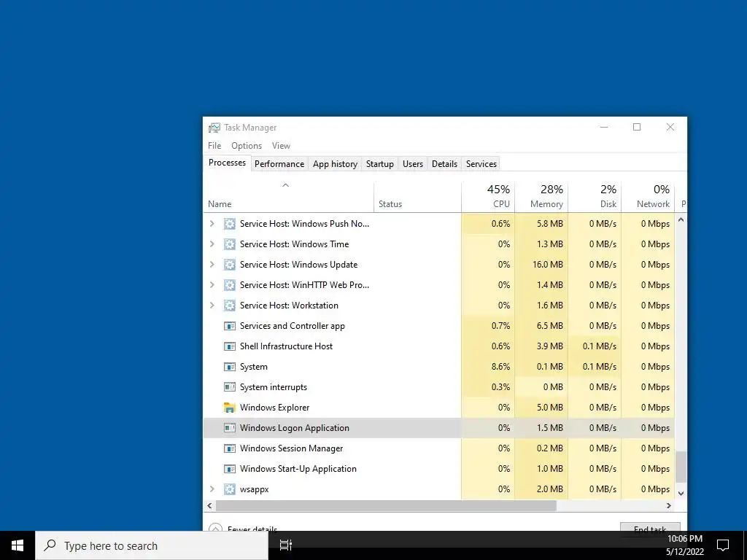Click the vertical scrollbar thumb

[681, 467]
